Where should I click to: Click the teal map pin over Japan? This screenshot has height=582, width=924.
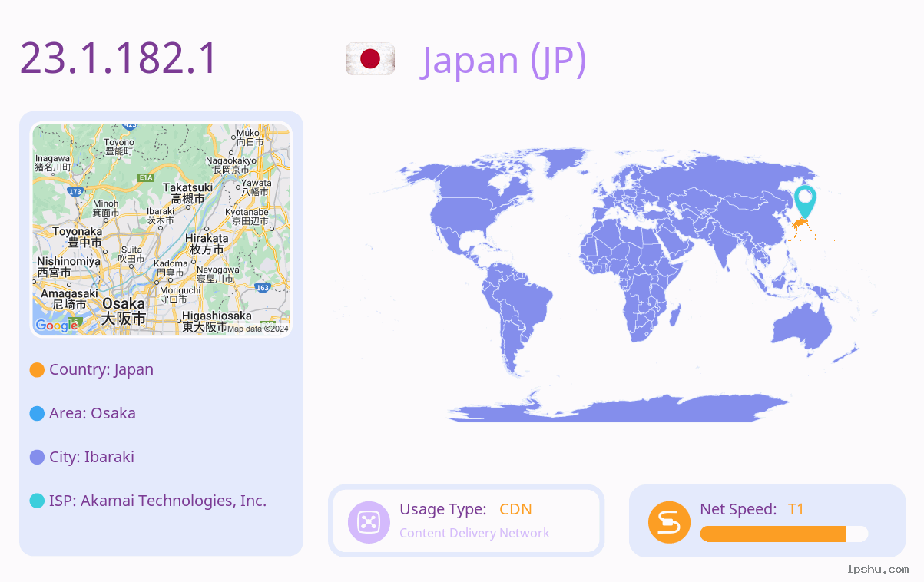(x=805, y=201)
